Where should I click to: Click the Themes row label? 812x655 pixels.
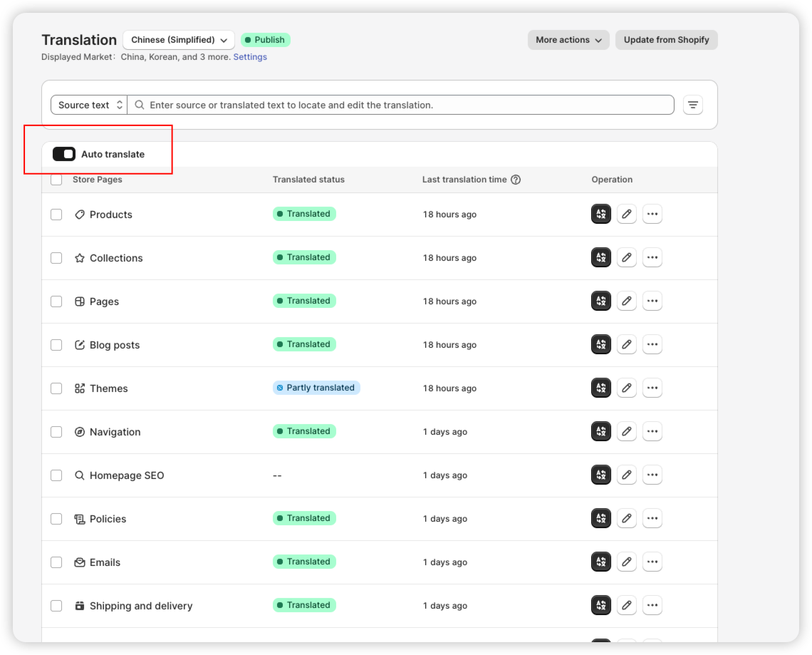108,388
